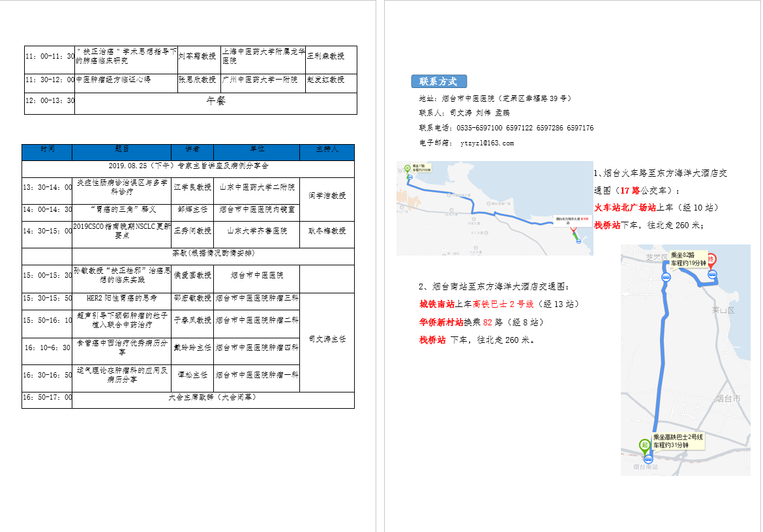Click the 午餐 table cell

(x=216, y=102)
